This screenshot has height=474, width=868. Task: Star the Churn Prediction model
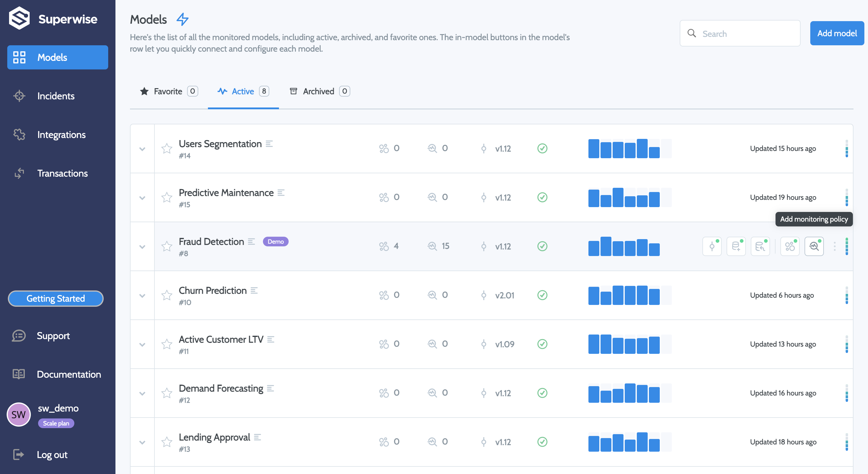point(167,295)
